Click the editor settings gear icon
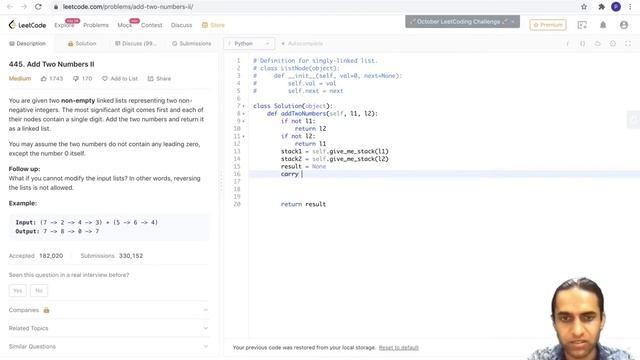 [613, 43]
